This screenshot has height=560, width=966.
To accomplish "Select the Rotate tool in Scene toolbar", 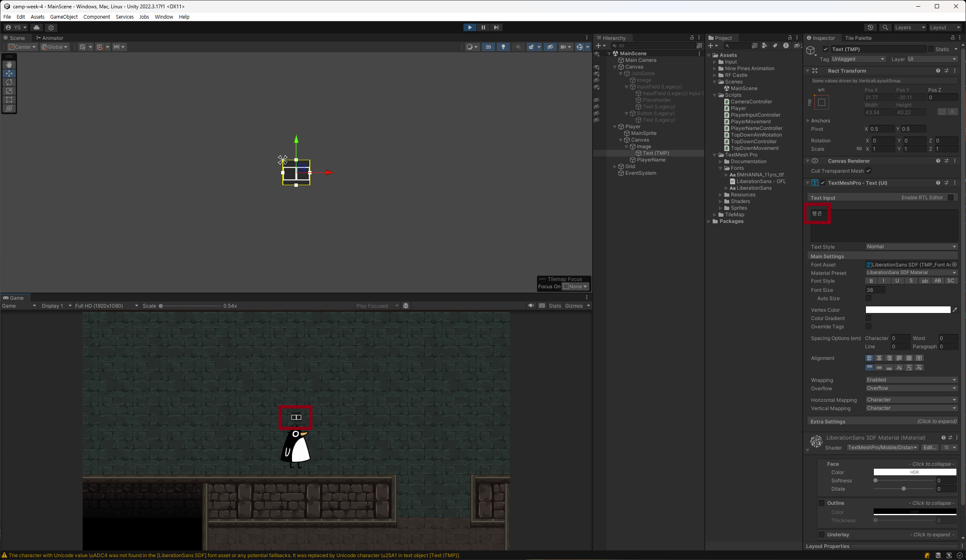I will pyautogui.click(x=9, y=82).
